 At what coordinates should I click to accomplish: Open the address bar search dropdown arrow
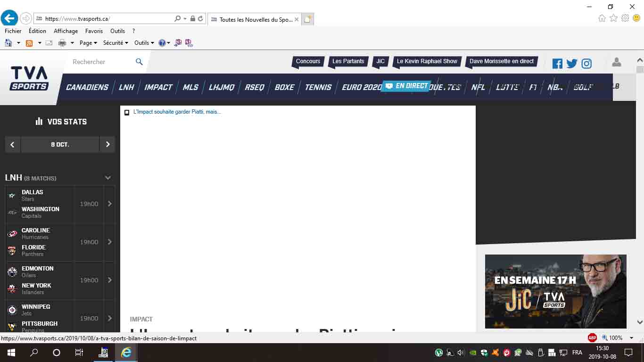(x=185, y=19)
